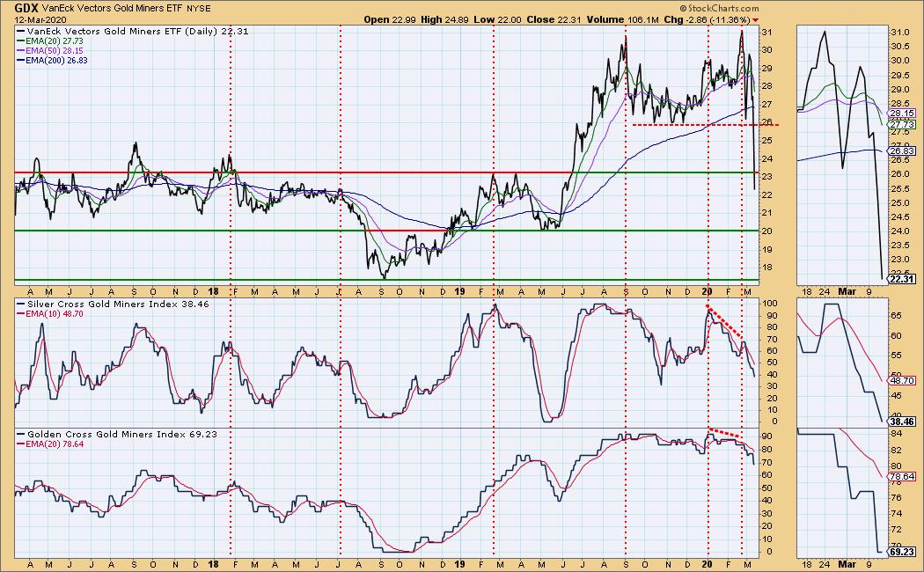924x572 pixels.
Task: Click the purple EMA(50) legend line swatch
Action: [x=20, y=51]
